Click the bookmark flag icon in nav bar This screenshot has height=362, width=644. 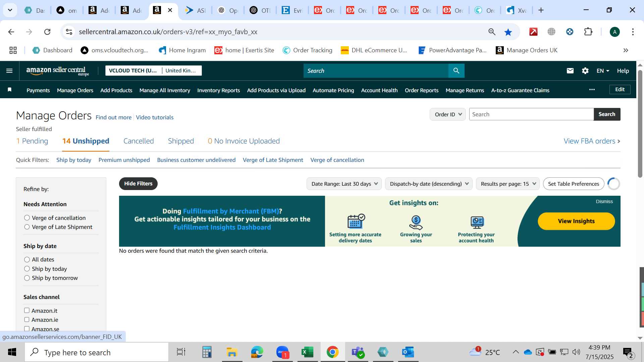point(10,89)
